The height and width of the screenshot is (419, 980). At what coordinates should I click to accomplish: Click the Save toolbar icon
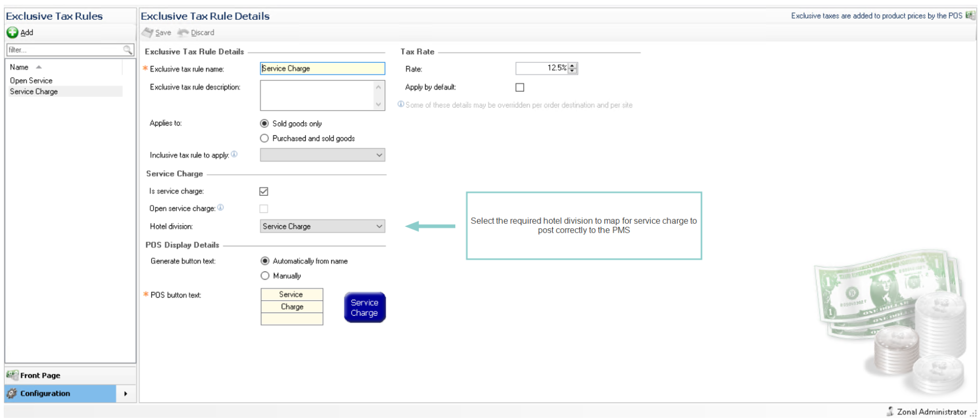point(148,32)
